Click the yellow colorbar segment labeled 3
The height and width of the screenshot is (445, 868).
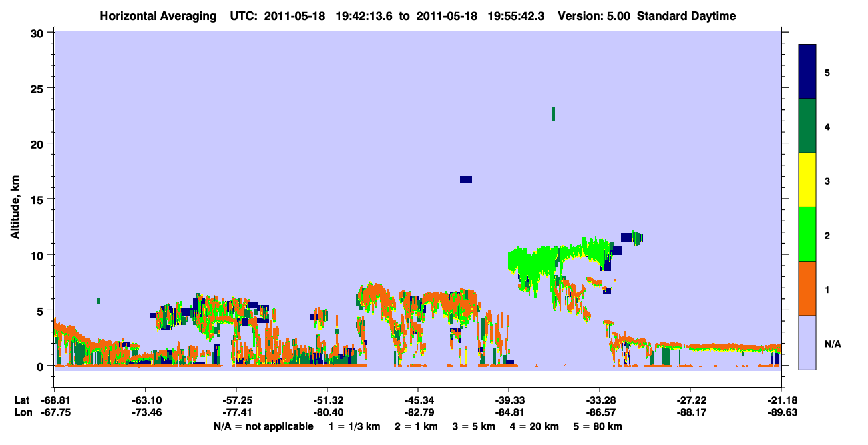click(x=807, y=180)
